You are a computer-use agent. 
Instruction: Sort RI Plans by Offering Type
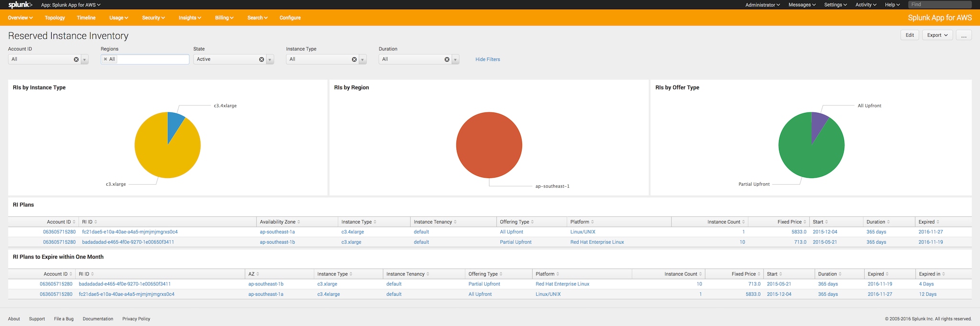click(x=517, y=222)
